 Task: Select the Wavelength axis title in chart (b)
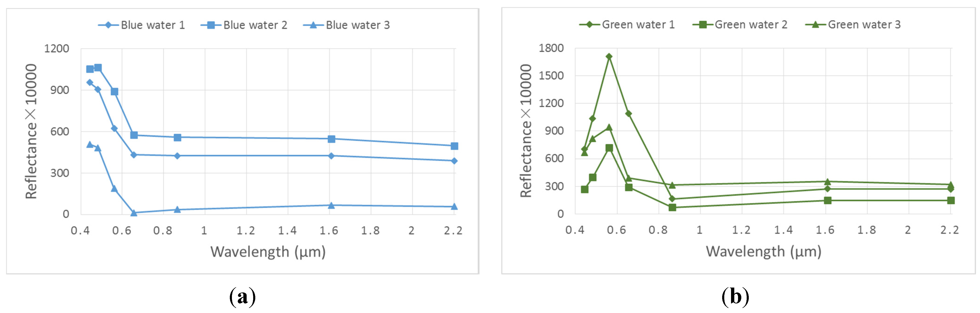click(x=763, y=251)
